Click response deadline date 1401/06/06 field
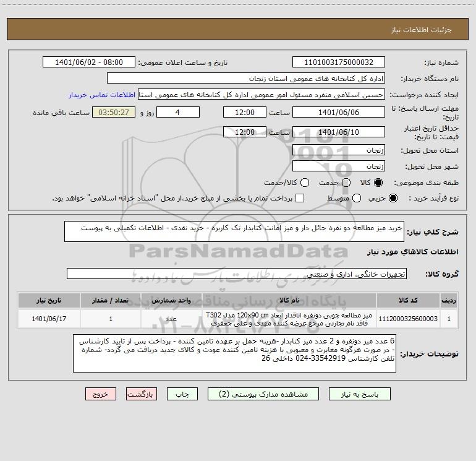Viewport: 476px width, 461px height. 339,113
